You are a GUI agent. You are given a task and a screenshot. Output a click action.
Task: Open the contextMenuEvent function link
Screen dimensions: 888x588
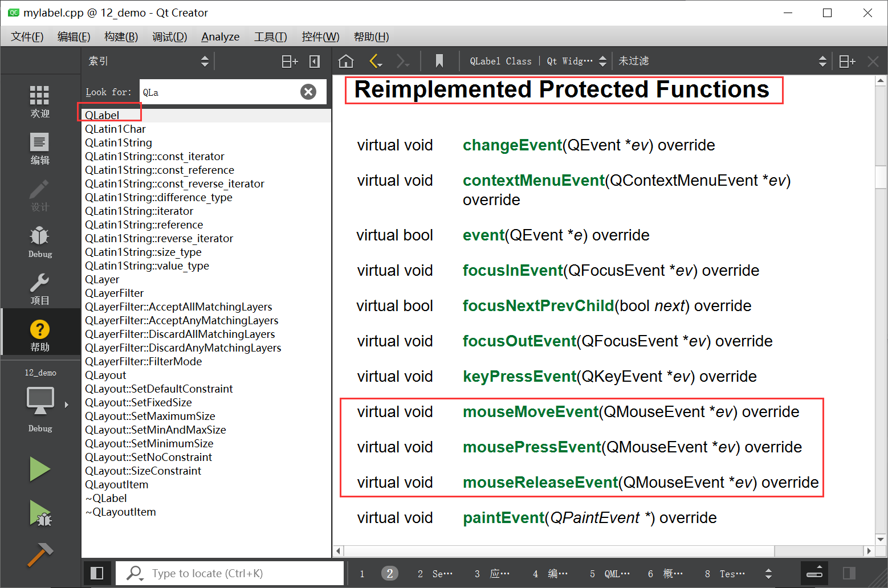pos(533,181)
